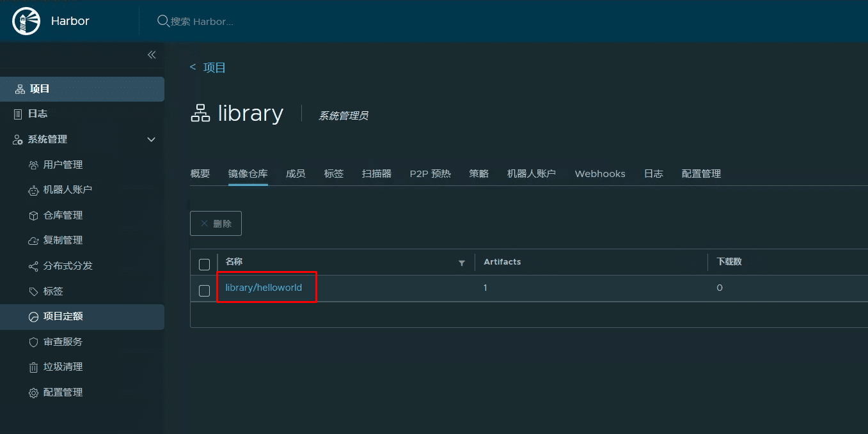Screen dimensions: 868x434
Task: Click the 垃圾清理 trash icon
Action: tap(34, 367)
